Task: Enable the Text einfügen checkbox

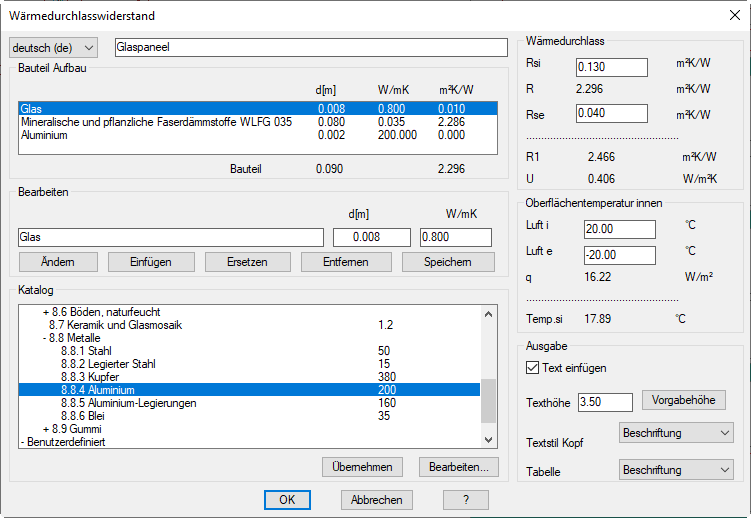Action: (x=532, y=368)
